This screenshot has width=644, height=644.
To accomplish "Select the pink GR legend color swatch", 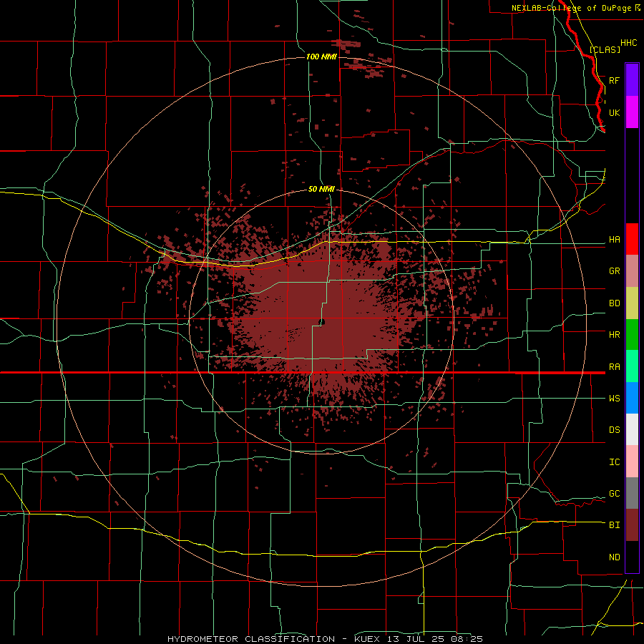I will tap(632, 271).
